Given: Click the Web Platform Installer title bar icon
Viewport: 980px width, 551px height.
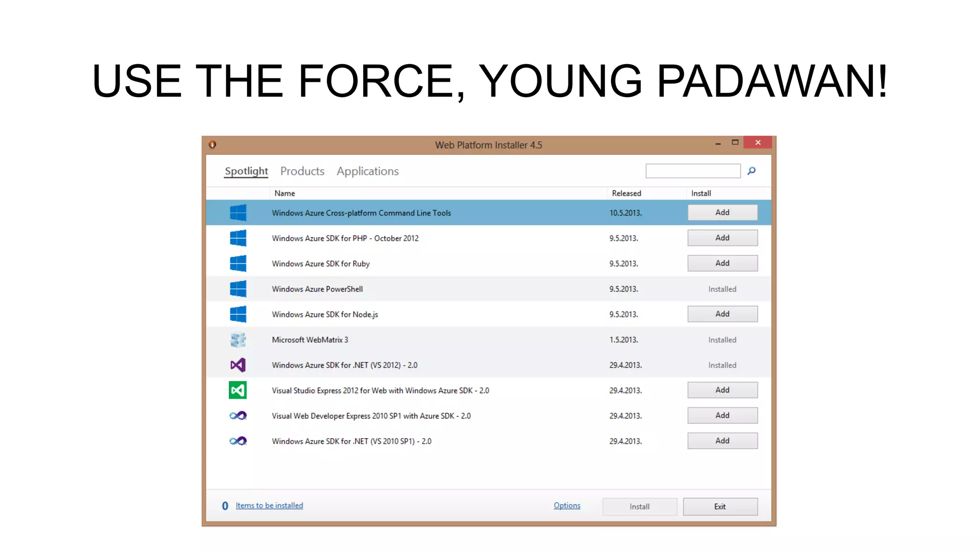Looking at the screenshot, I should [212, 144].
